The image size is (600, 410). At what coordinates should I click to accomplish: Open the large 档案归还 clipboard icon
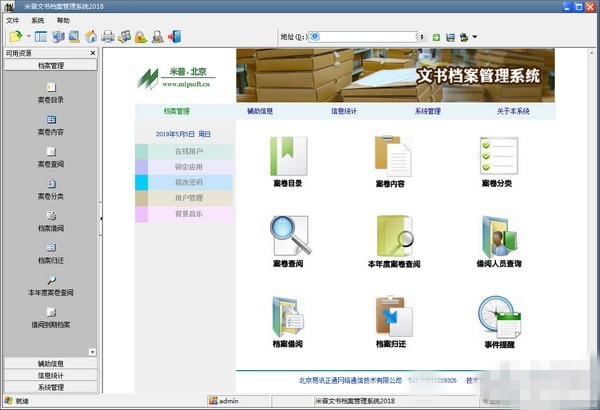point(394,316)
